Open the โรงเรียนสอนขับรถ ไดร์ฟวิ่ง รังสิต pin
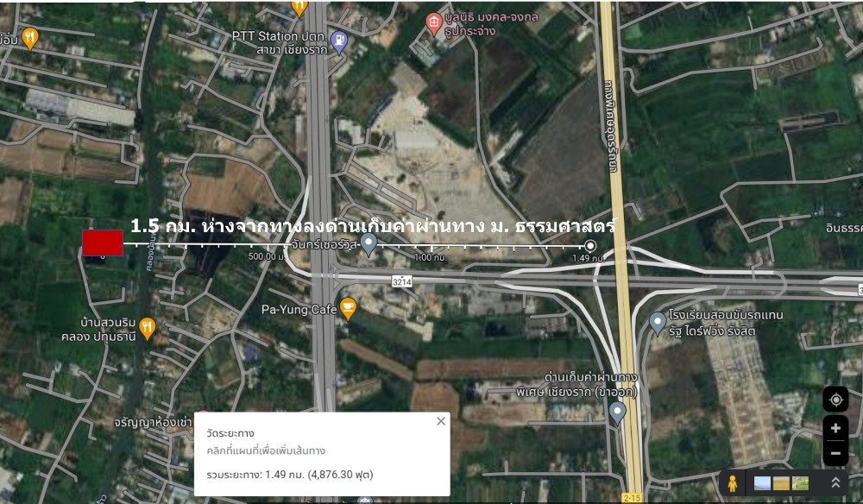863x504 pixels. coord(658,323)
